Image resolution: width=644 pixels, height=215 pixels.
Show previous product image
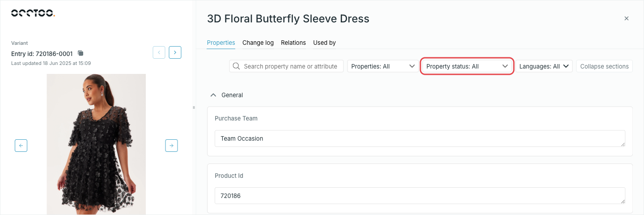click(21, 146)
